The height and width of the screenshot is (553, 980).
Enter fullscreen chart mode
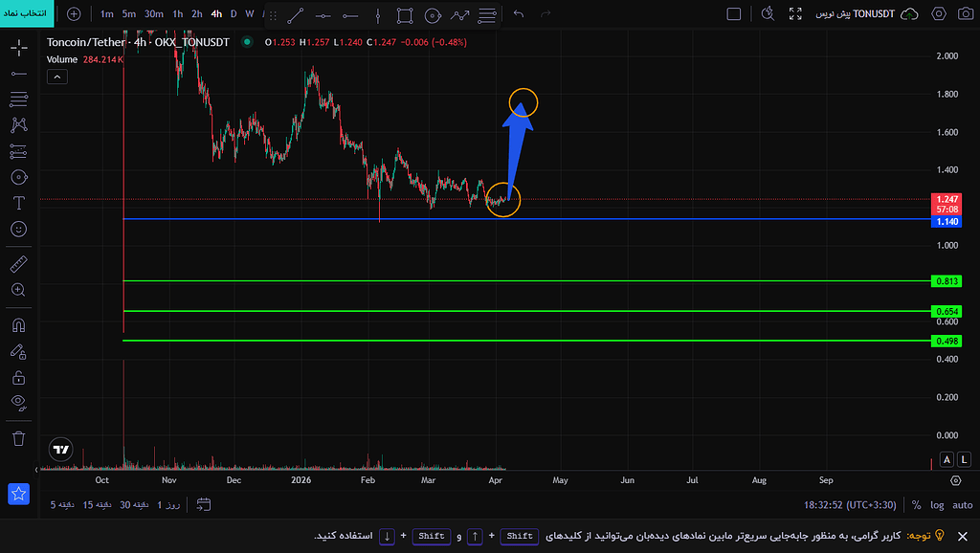(x=795, y=13)
